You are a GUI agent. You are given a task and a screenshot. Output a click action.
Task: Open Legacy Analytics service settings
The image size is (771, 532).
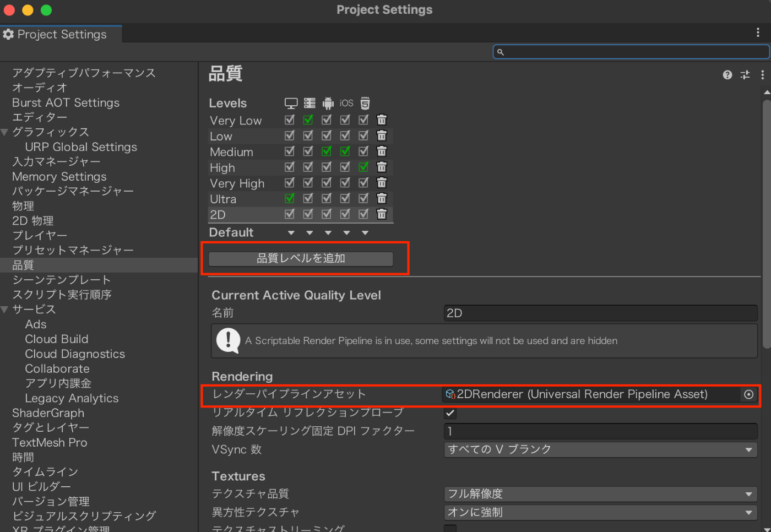pos(72,398)
